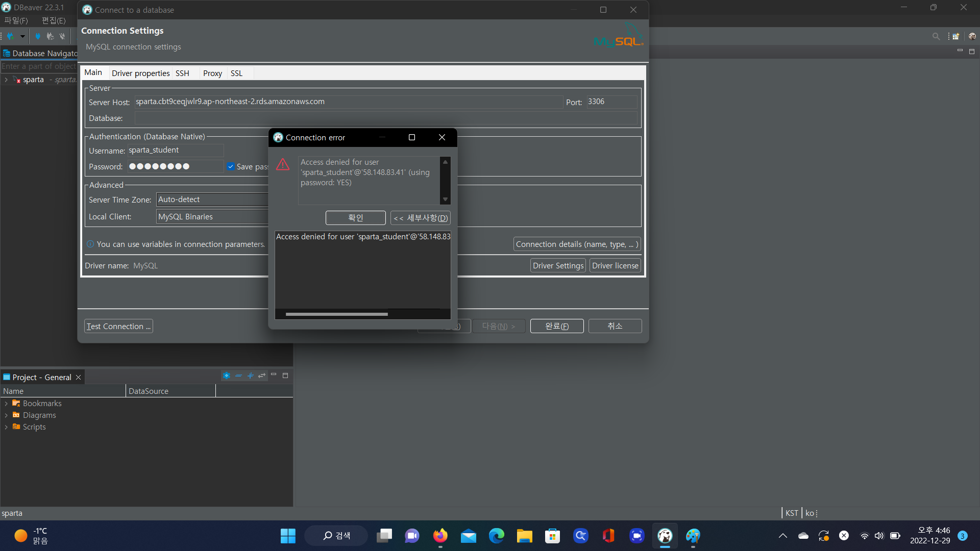Open the SSH tab
980x551 pixels.
coord(183,73)
